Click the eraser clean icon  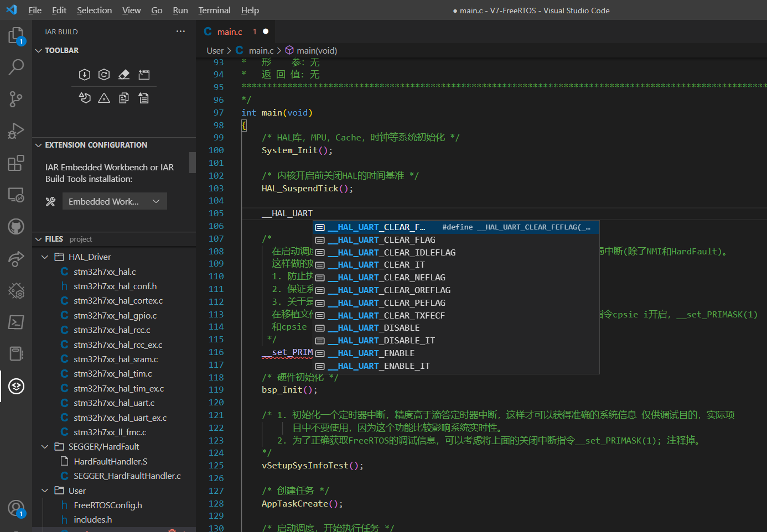(x=124, y=75)
